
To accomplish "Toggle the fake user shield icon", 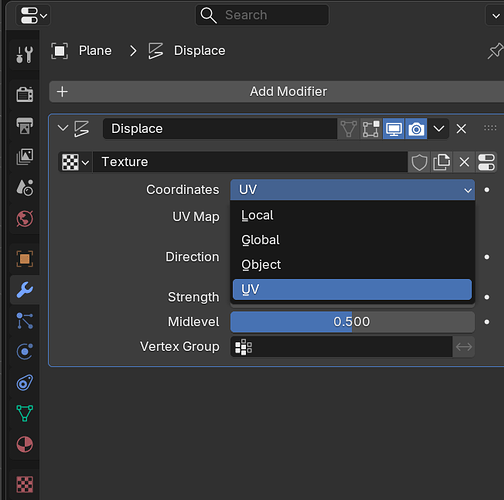I will coord(419,162).
